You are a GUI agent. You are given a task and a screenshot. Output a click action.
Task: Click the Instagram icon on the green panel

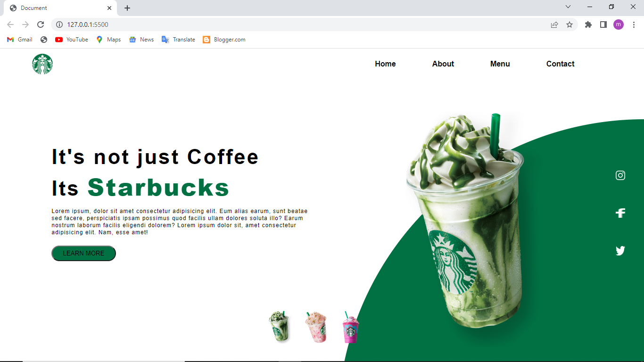click(x=620, y=175)
